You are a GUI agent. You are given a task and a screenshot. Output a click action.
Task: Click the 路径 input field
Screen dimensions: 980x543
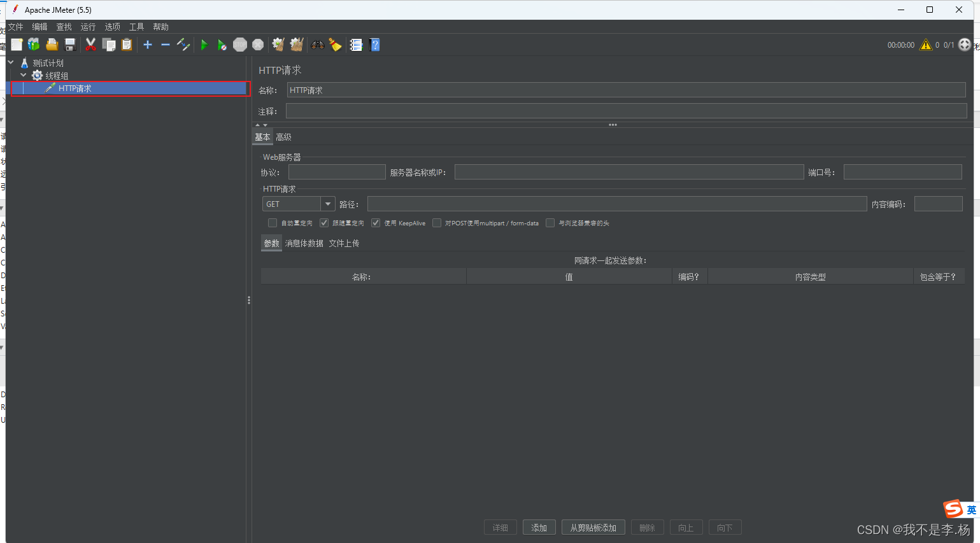617,204
